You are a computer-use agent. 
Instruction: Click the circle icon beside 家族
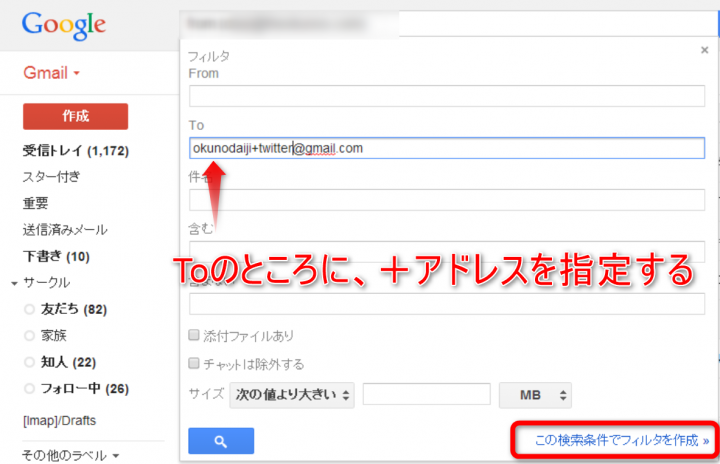pos(29,336)
